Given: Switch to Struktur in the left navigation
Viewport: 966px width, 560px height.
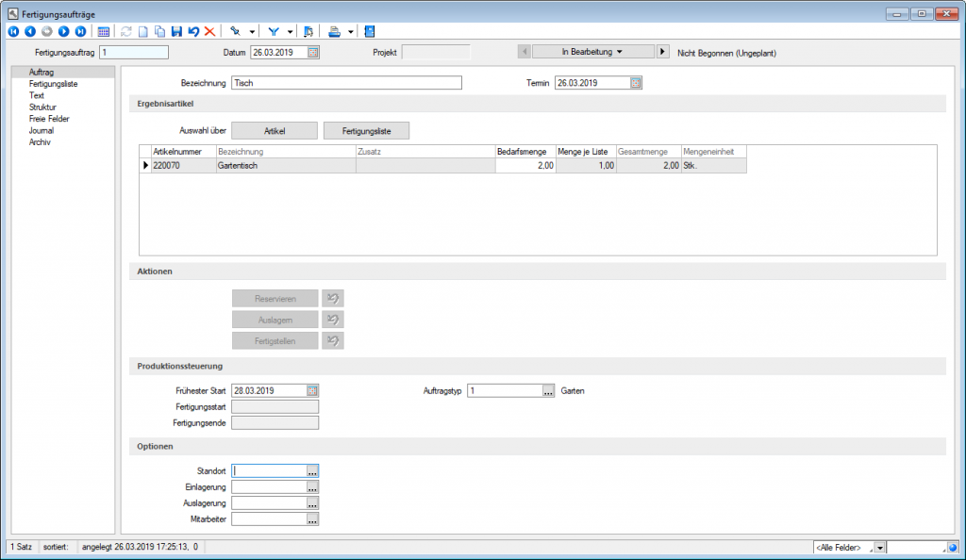Looking at the screenshot, I should (x=42, y=107).
